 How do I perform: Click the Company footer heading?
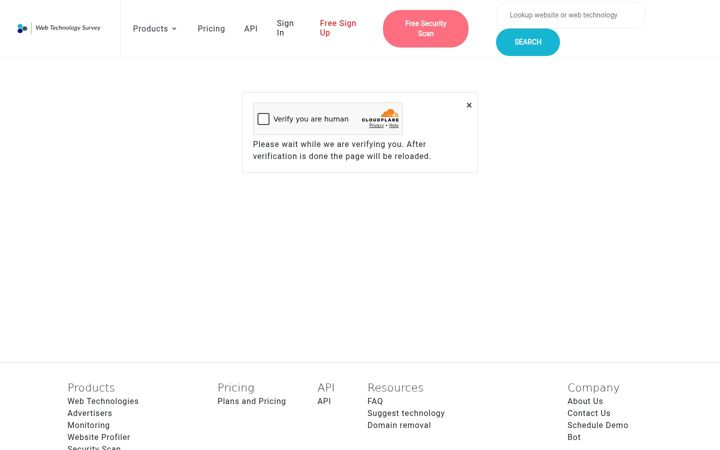[x=593, y=388]
